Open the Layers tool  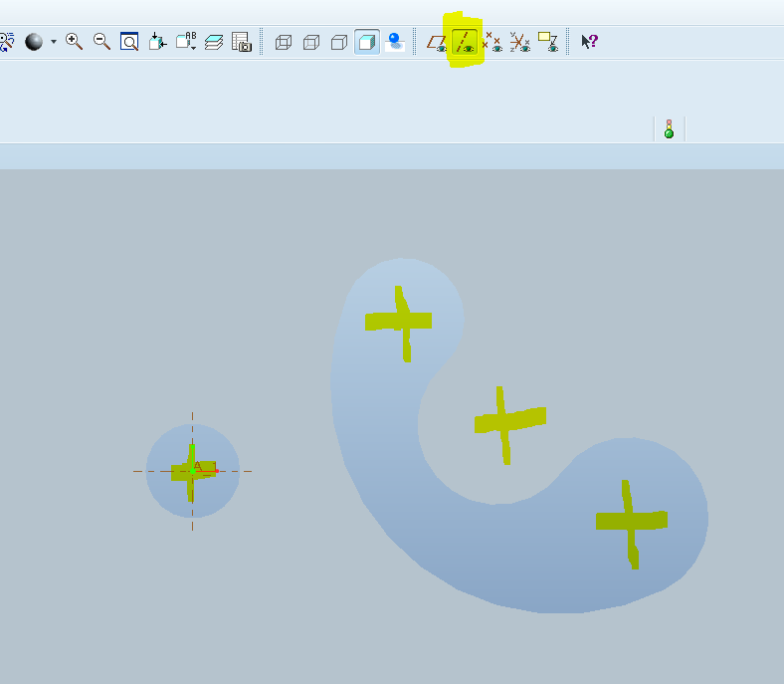[x=214, y=42]
